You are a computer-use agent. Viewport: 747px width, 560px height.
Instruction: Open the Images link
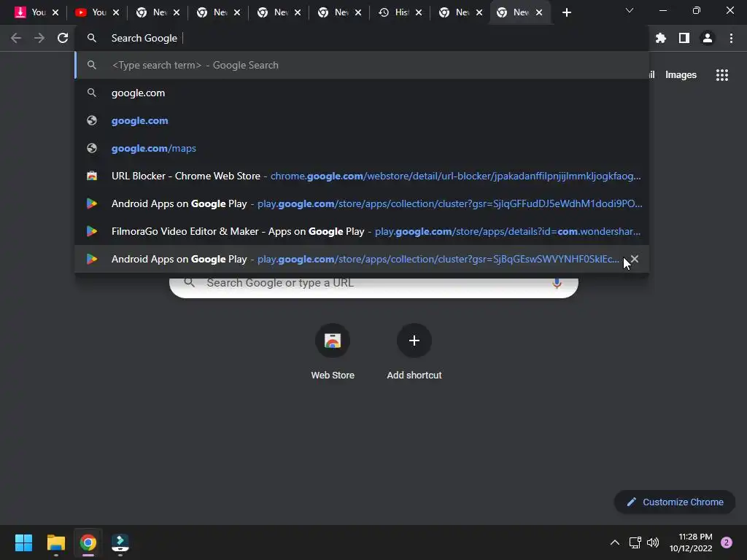coord(681,75)
